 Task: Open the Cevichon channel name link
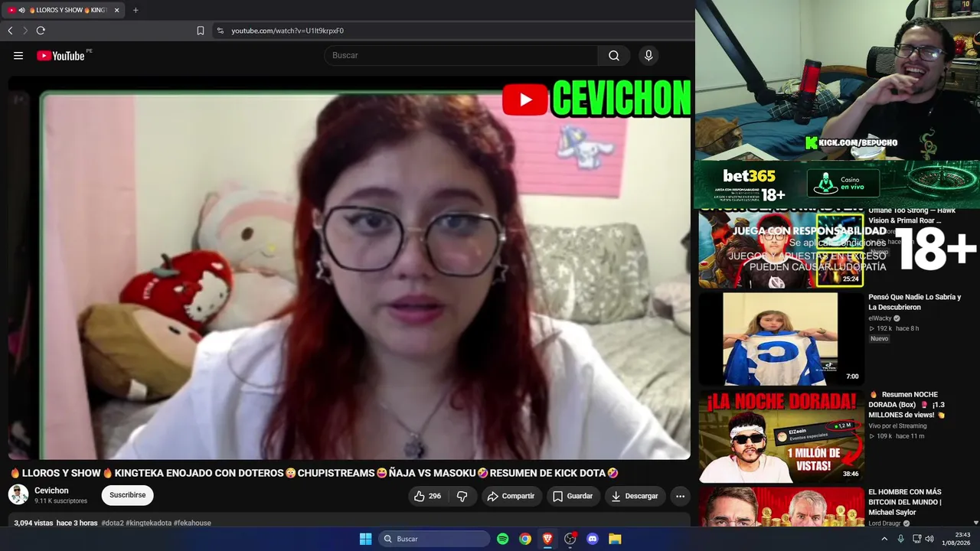[51, 491]
